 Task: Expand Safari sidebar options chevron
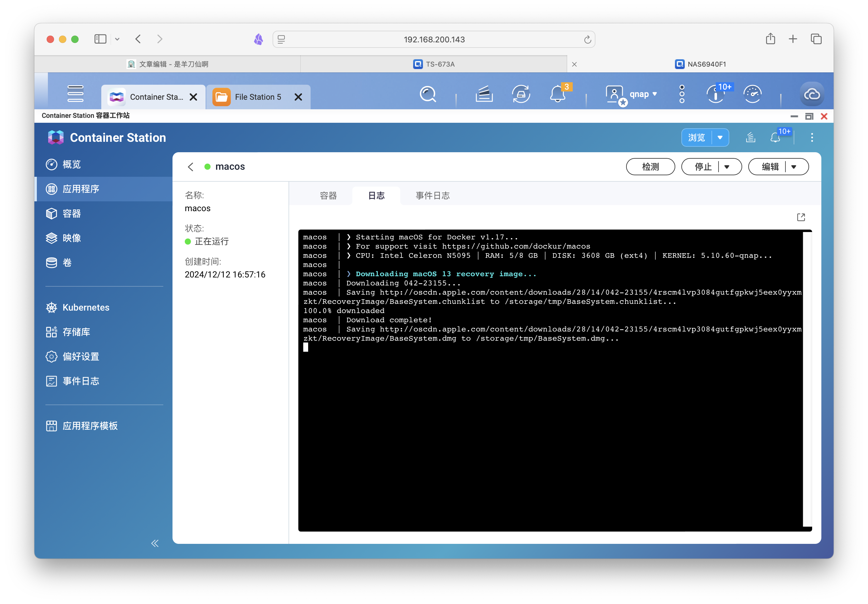click(x=117, y=39)
